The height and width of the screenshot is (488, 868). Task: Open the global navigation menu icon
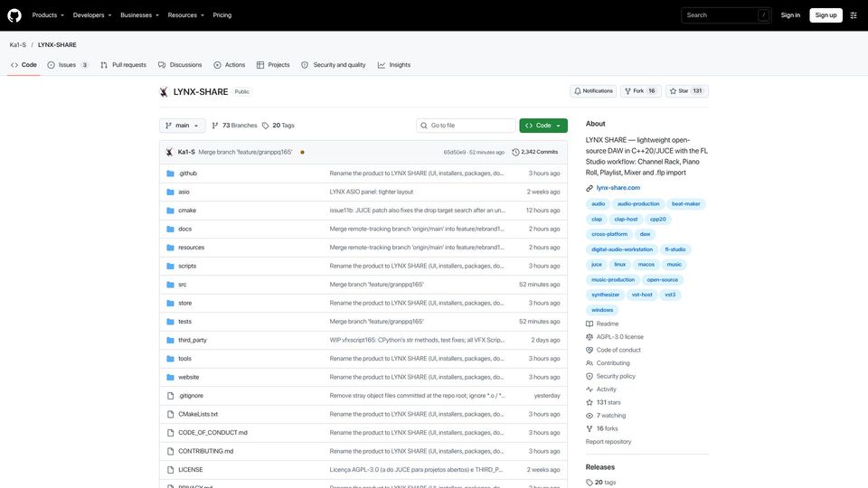click(x=854, y=15)
